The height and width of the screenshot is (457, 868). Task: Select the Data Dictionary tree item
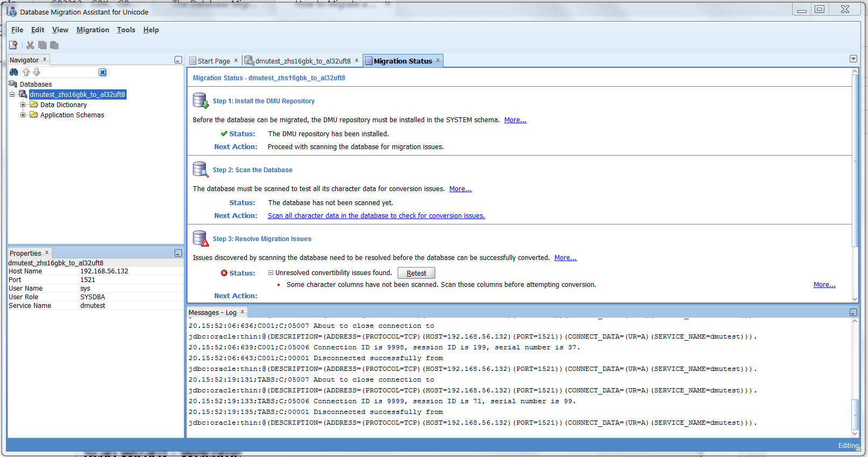pos(64,104)
